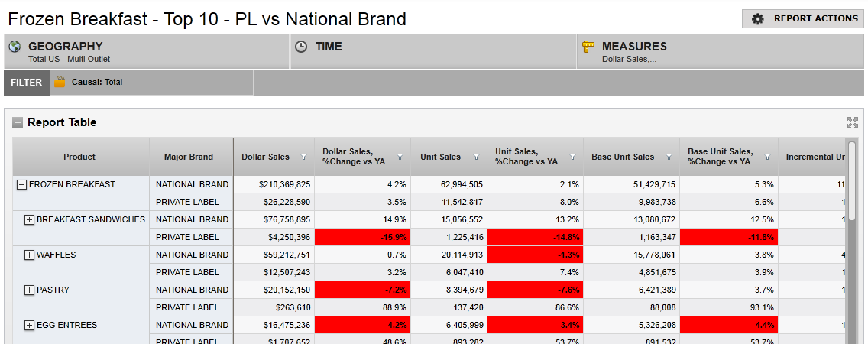Expand the Breakfast Sandwiches row
868x344 pixels.
point(30,220)
